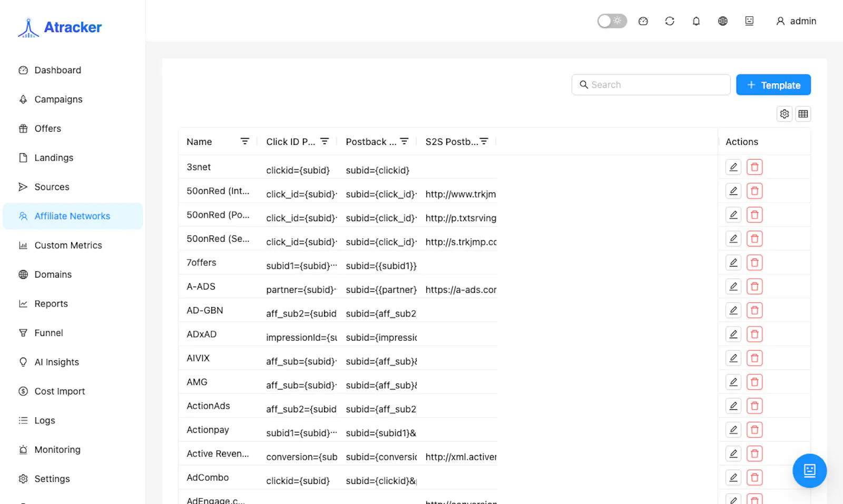Open Reports section

coord(73,304)
